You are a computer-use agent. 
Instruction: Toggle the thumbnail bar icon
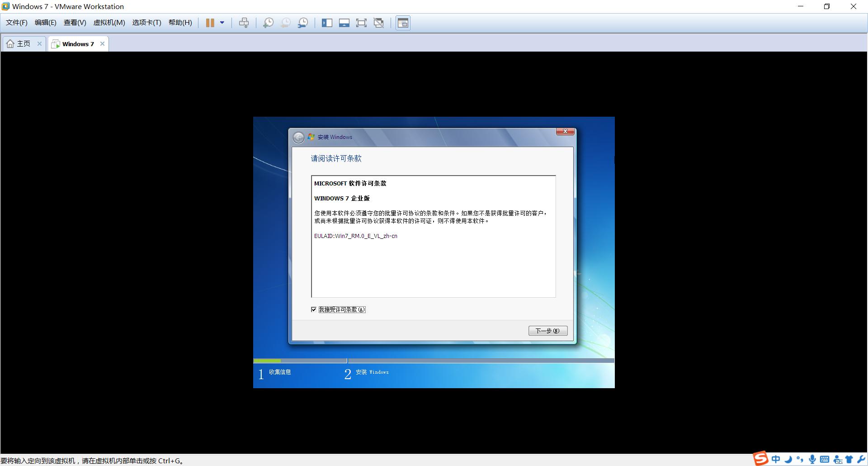[344, 23]
